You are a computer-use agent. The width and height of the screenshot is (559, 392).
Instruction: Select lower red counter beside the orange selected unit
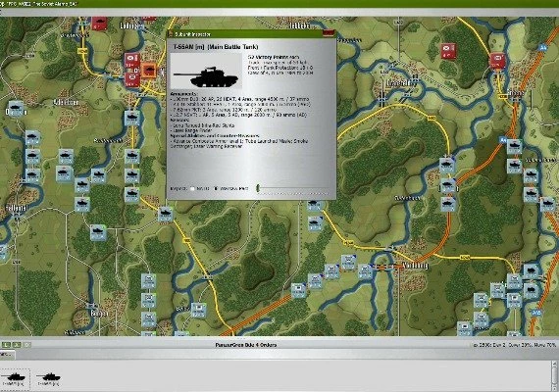[x=132, y=79]
